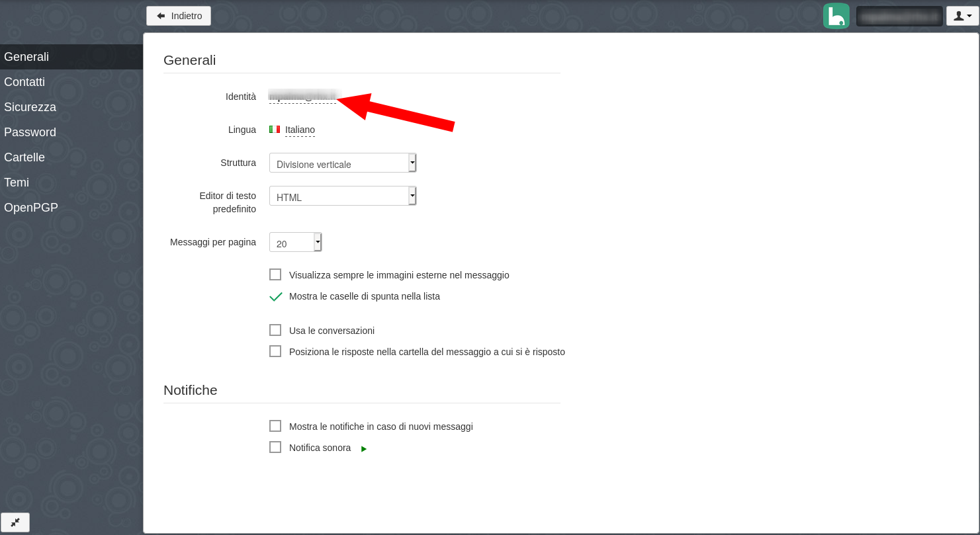
Task: Click the collapse arrows icon at bottom left
Action: pos(15,522)
